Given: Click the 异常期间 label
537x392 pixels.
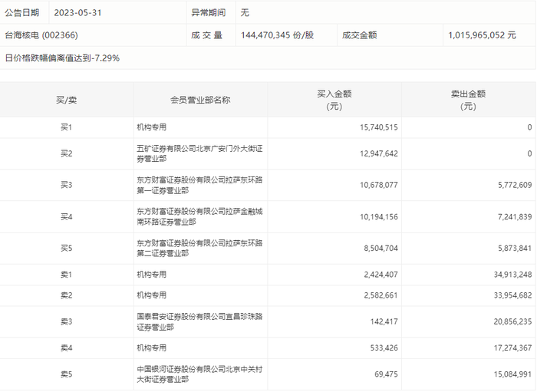Looking at the screenshot, I should (x=208, y=13).
